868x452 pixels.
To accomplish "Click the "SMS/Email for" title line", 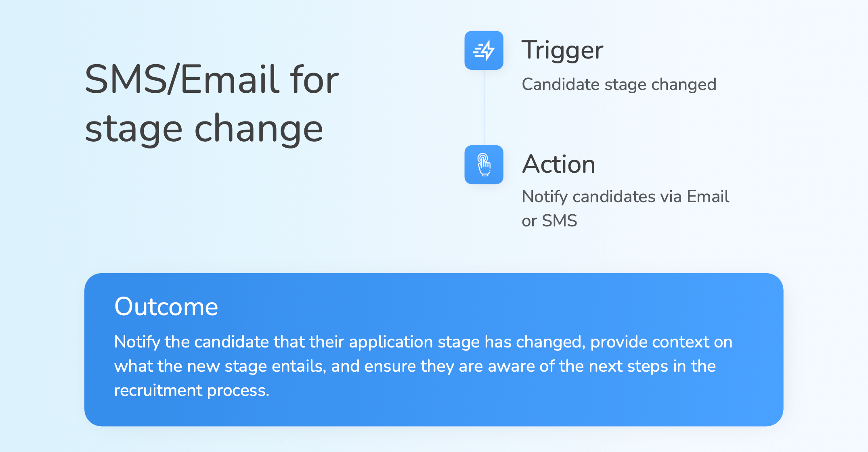I will tap(212, 80).
